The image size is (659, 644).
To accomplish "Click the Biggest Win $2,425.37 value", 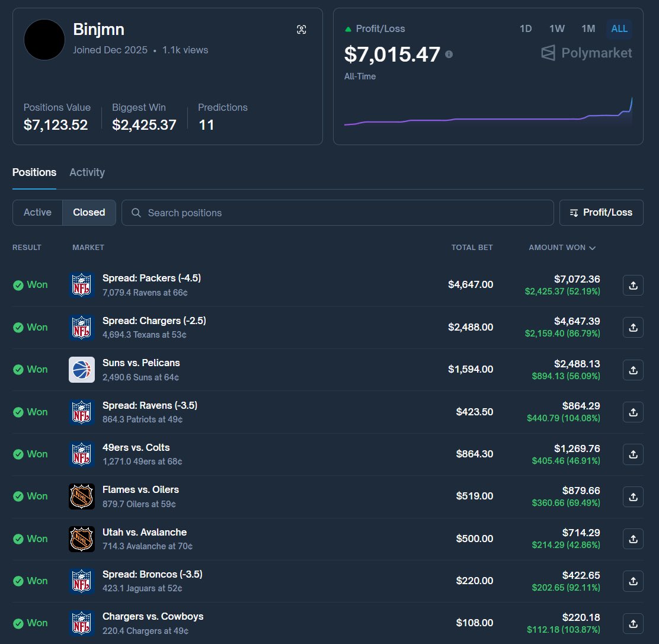I will [x=144, y=125].
